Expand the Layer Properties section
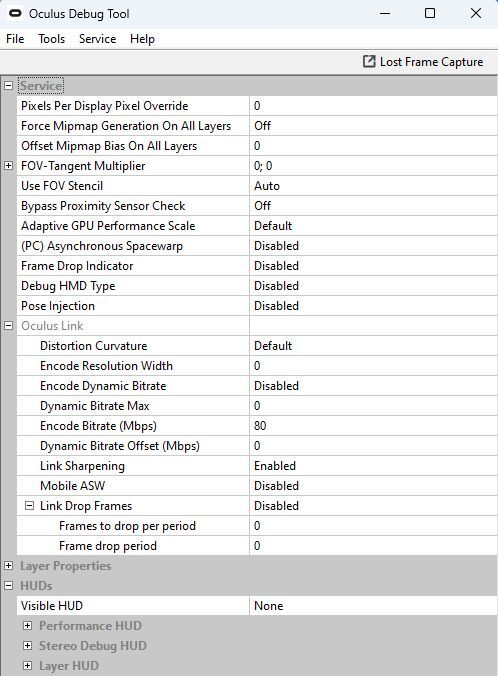 click(8, 566)
